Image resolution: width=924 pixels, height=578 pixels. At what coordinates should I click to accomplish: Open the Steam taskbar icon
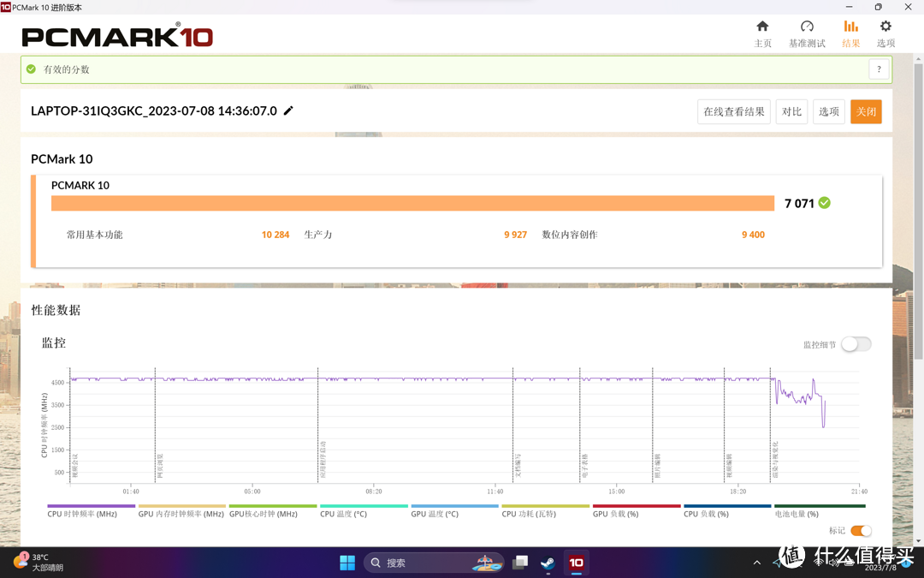coord(548,563)
